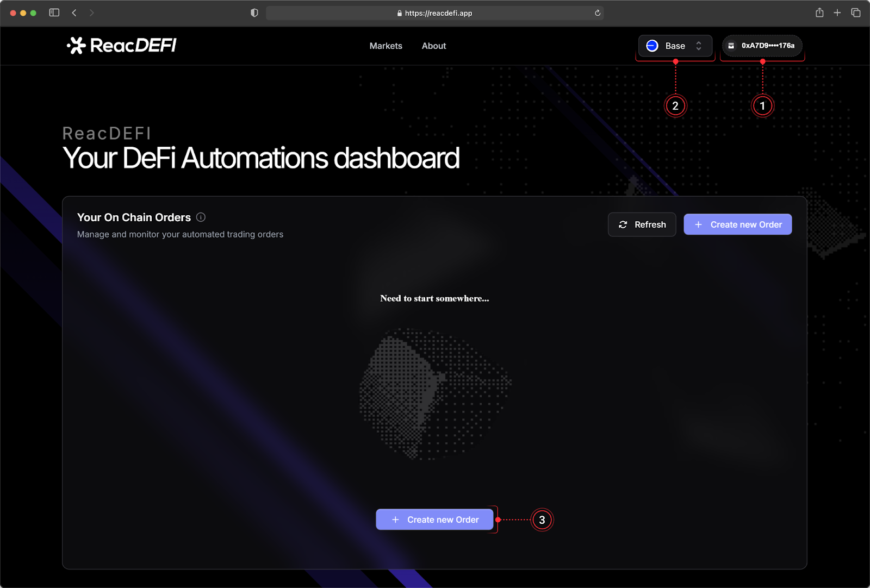
Task: Go back with the browser back arrow
Action: (x=74, y=12)
